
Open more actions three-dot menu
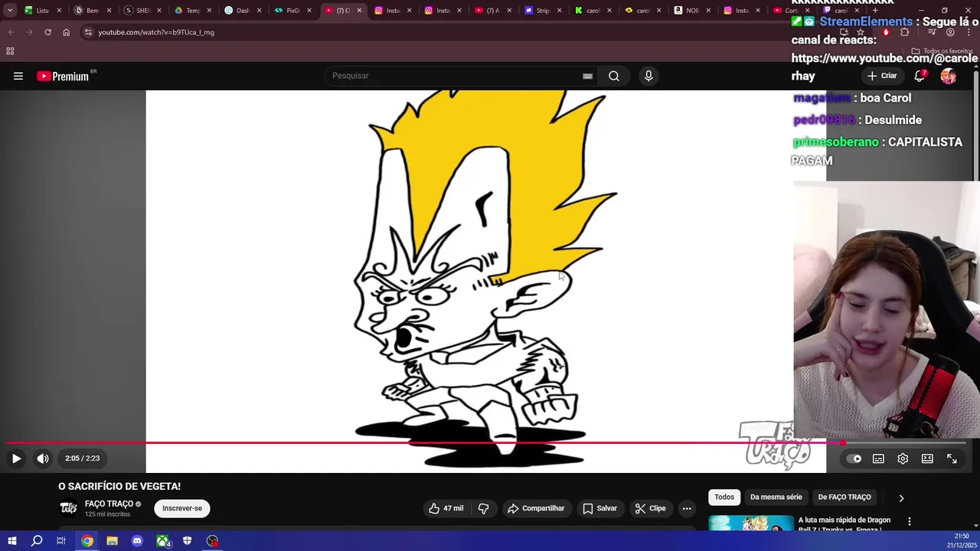(687, 508)
